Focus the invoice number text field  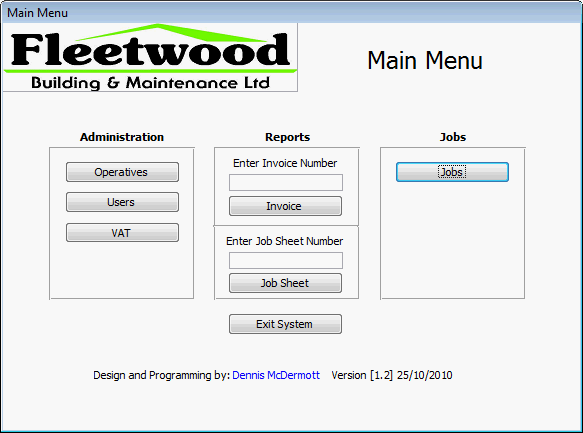tap(286, 182)
